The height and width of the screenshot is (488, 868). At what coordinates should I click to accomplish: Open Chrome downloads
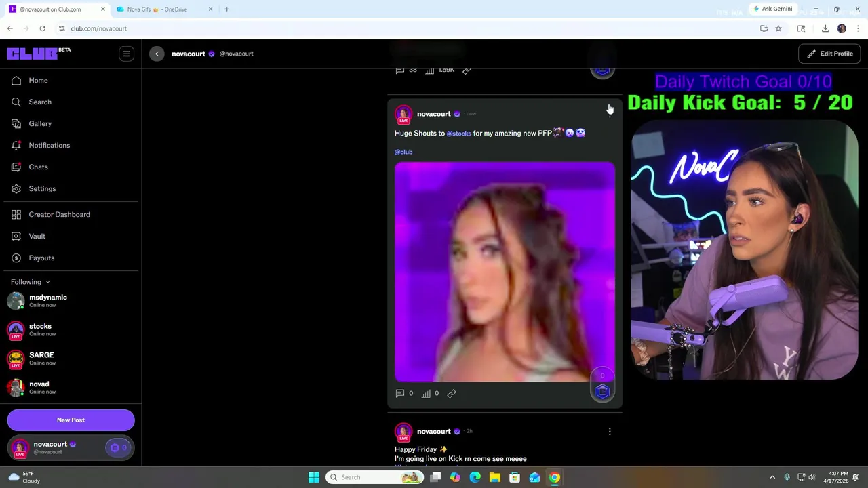(x=825, y=28)
